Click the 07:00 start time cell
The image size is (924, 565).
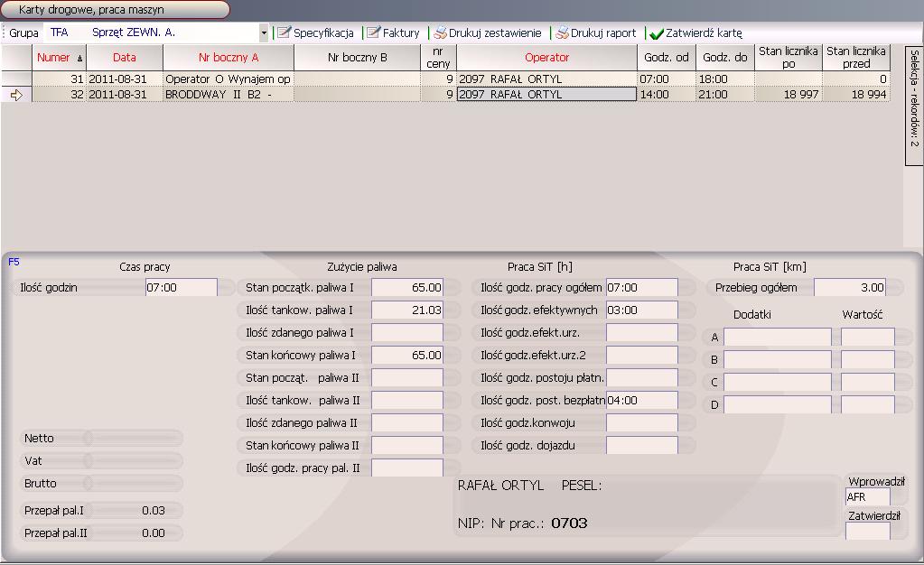[x=666, y=79]
